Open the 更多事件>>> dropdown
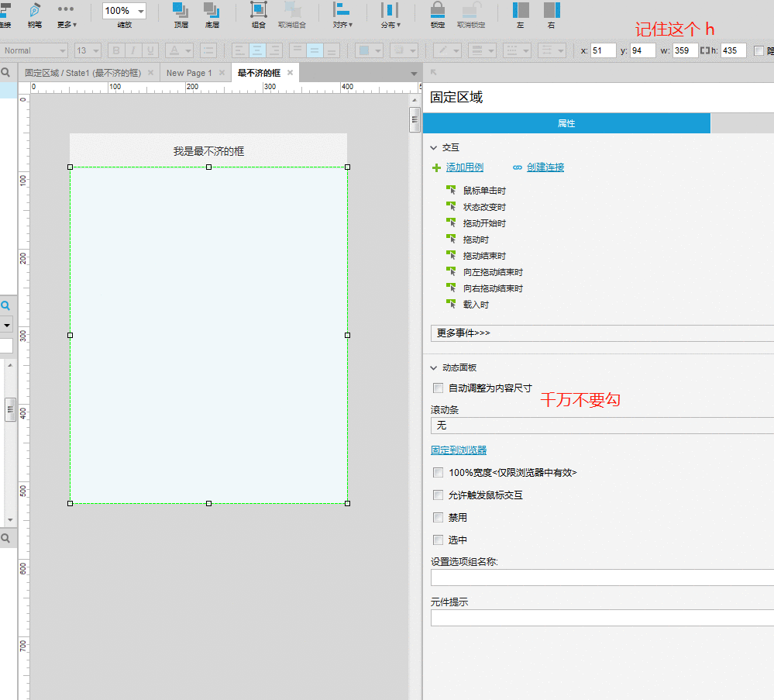The width and height of the screenshot is (774, 700). (602, 333)
